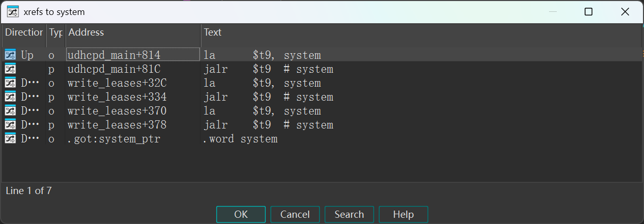Sort by the Type column header
The image size is (644, 224).
click(x=56, y=33)
